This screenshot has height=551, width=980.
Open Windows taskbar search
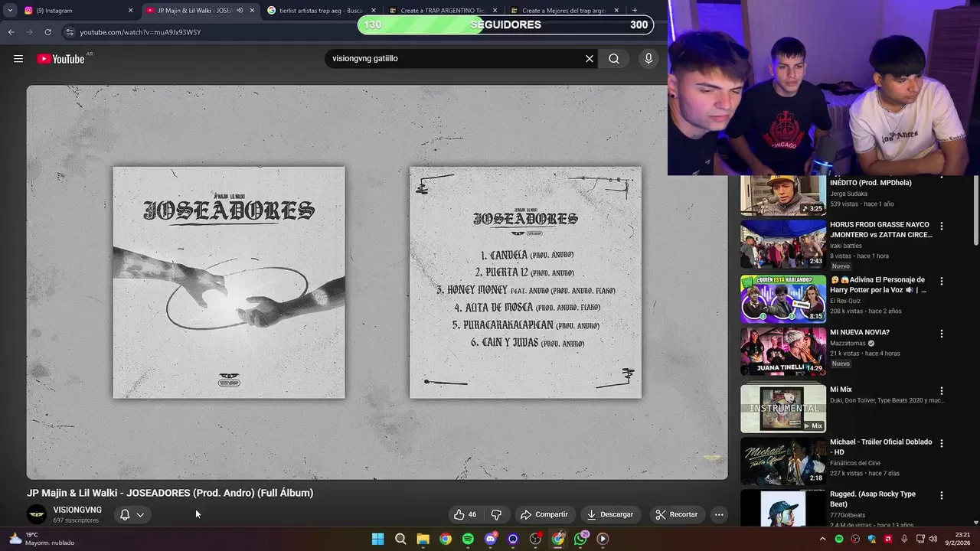pyautogui.click(x=400, y=539)
